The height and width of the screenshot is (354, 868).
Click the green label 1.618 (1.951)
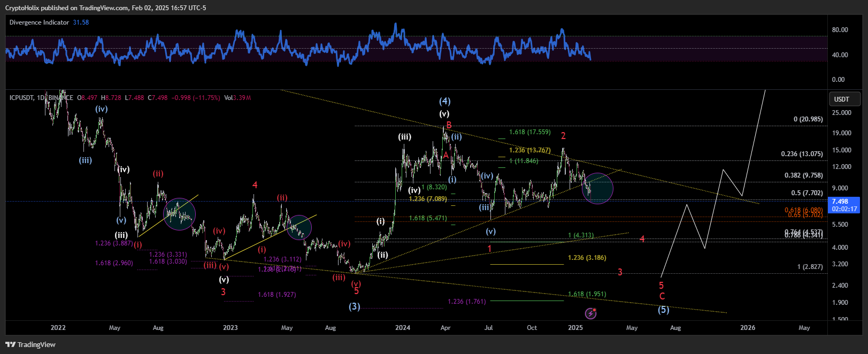click(x=587, y=294)
